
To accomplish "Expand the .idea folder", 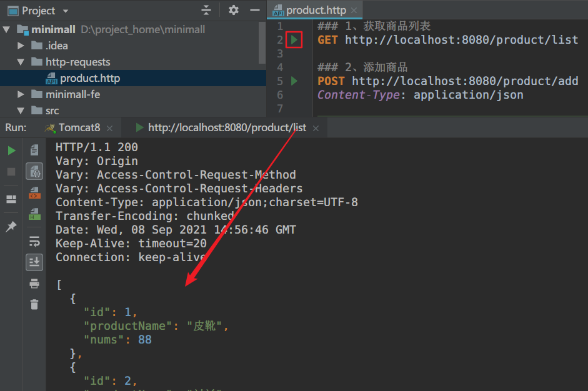I will (21, 46).
